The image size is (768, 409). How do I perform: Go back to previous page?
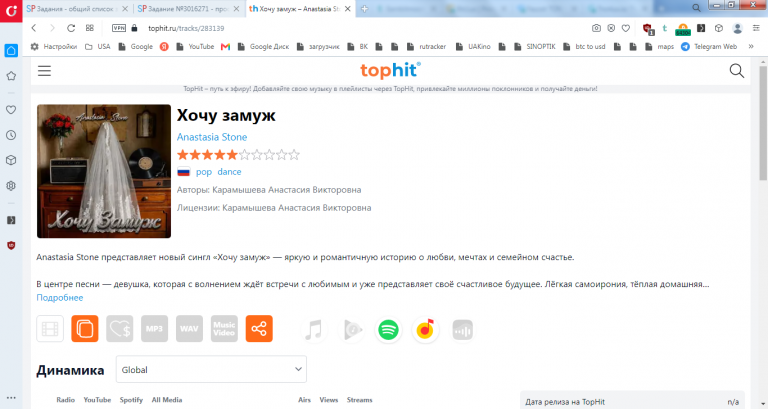tap(34, 28)
